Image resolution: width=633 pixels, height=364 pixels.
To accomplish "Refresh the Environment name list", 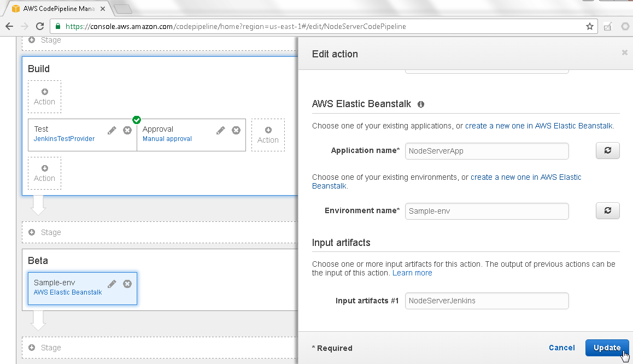I will point(607,210).
